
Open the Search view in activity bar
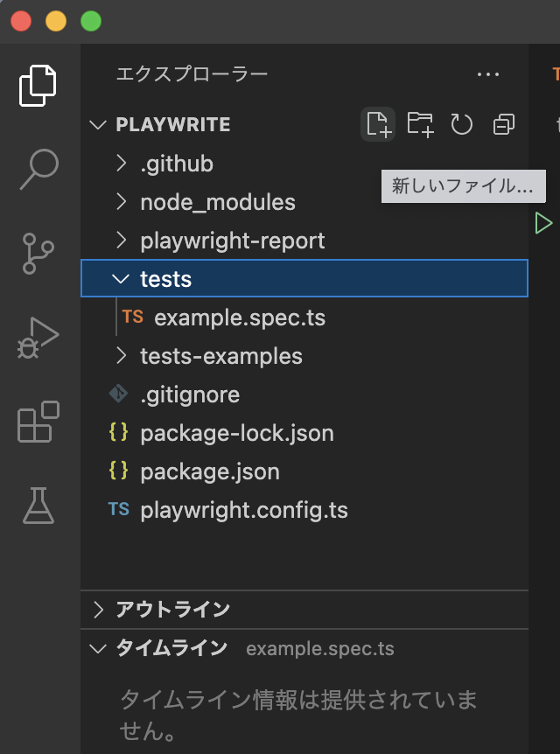point(39,170)
